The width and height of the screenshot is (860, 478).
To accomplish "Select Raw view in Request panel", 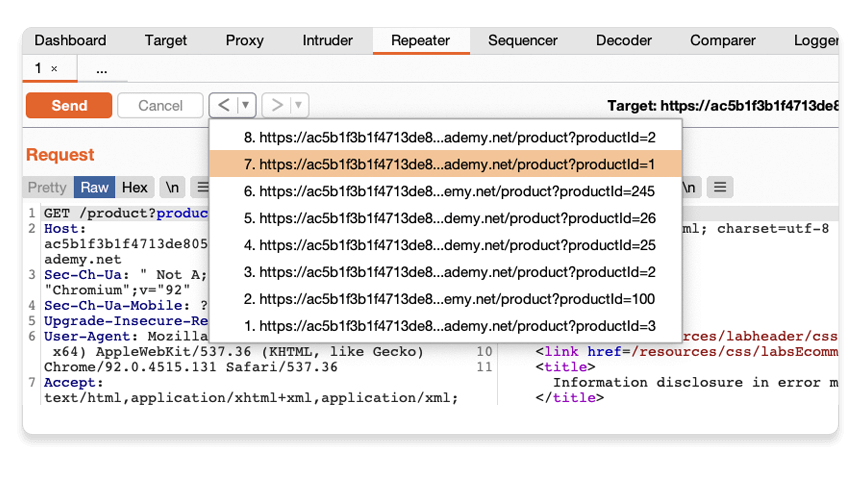I will click(95, 187).
